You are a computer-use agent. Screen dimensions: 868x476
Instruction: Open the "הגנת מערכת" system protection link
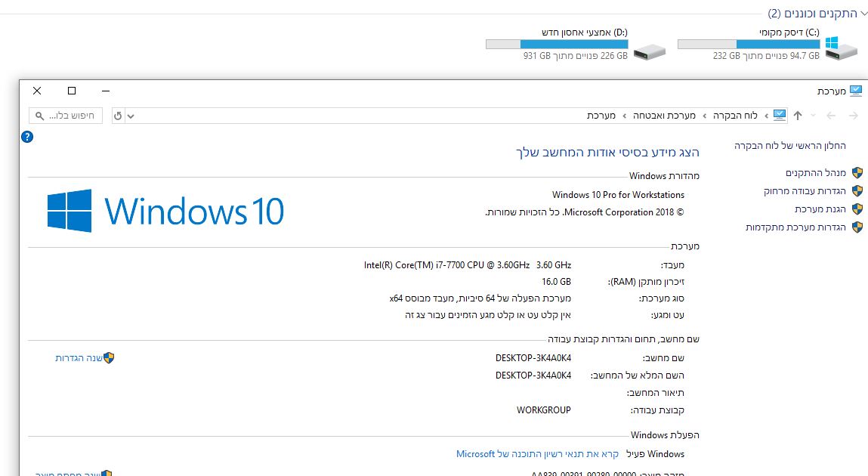(820, 209)
